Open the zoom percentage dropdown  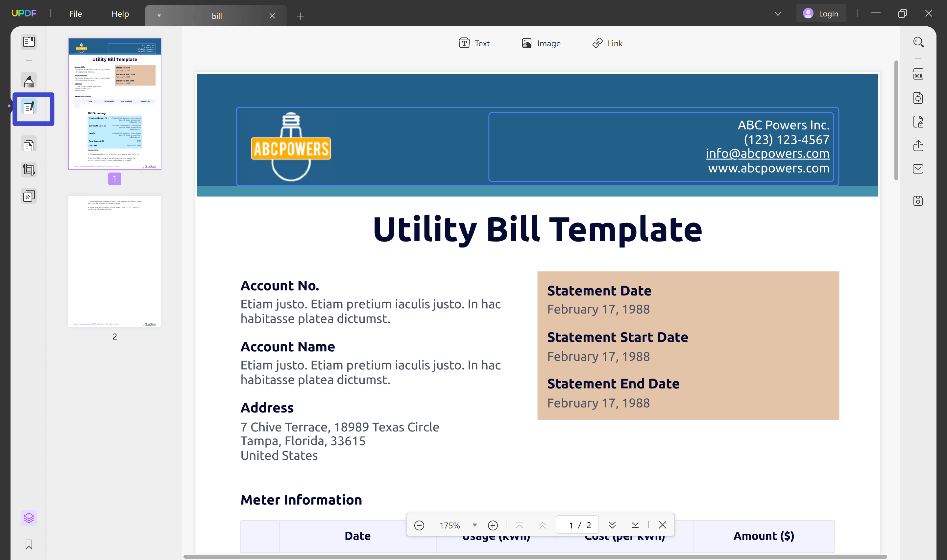tap(474, 525)
